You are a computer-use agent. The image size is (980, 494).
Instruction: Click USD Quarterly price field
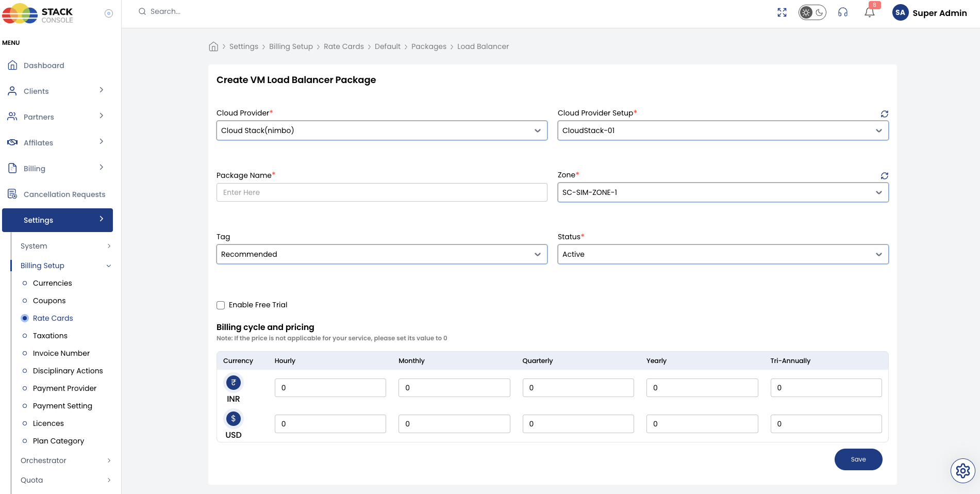(x=578, y=424)
